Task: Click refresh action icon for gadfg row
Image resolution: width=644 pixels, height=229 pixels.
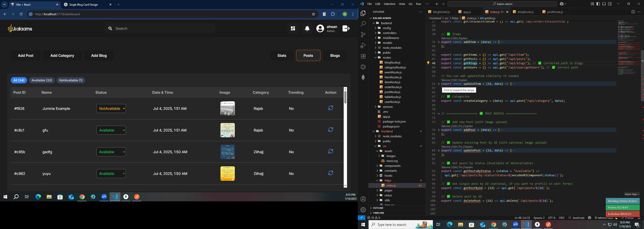Action: 330,151
